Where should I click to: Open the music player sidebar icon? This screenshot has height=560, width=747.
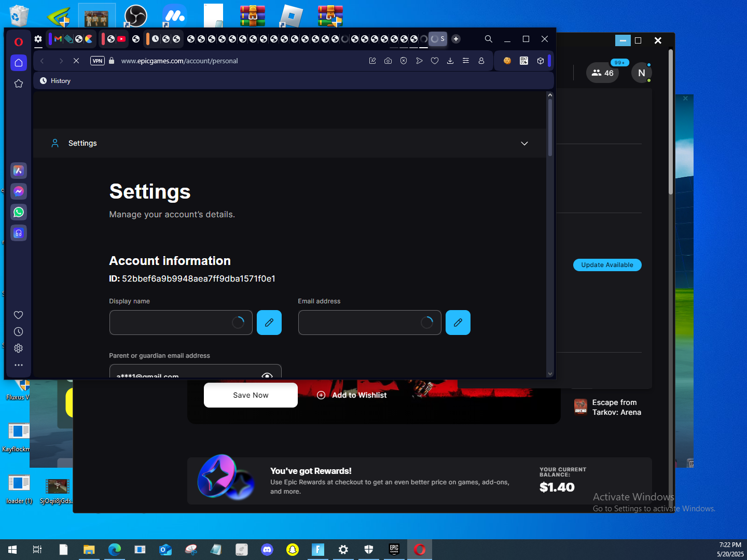[19, 233]
